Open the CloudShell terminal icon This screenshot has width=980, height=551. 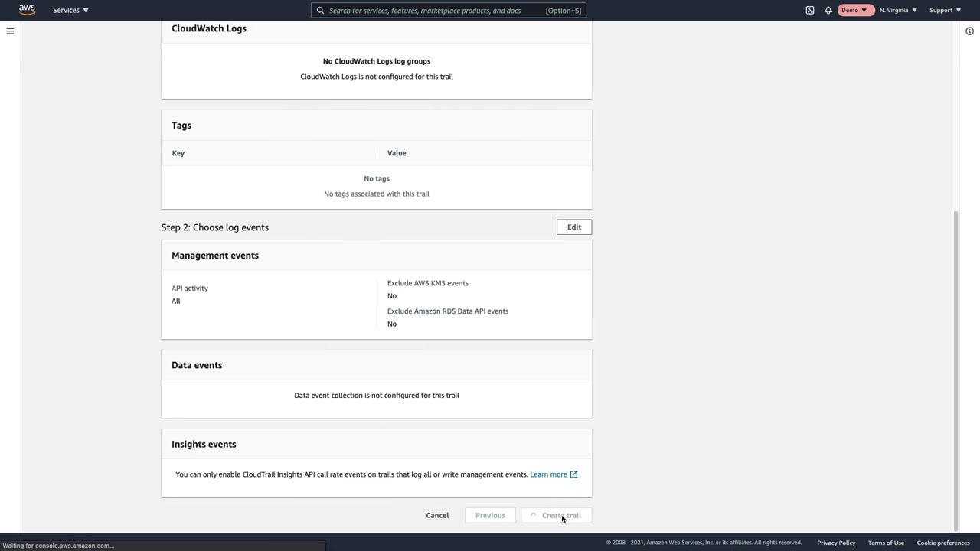(x=810, y=11)
